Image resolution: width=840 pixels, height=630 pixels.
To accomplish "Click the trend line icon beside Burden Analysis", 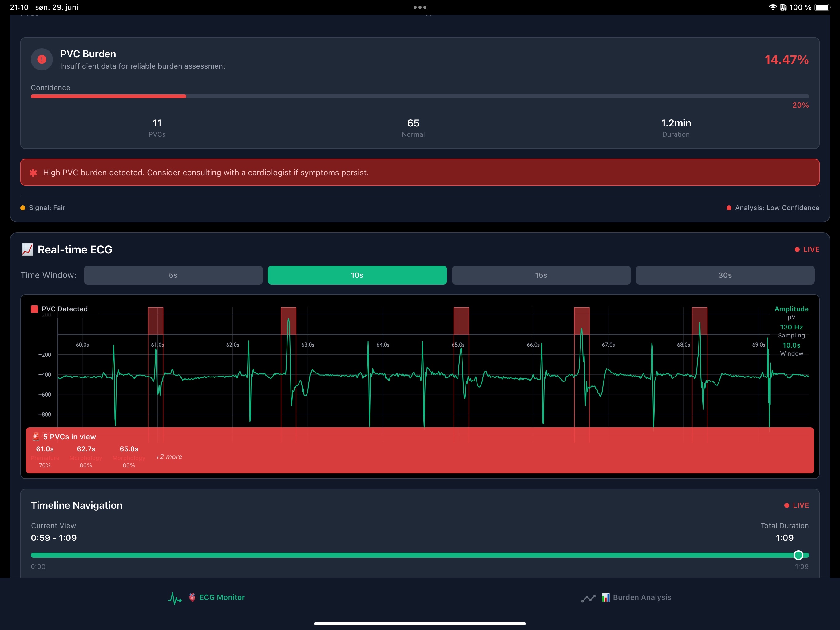I will [588, 597].
